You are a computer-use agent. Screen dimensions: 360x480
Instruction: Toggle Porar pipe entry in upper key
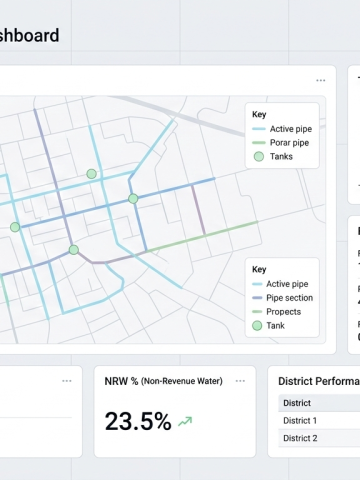point(280,143)
